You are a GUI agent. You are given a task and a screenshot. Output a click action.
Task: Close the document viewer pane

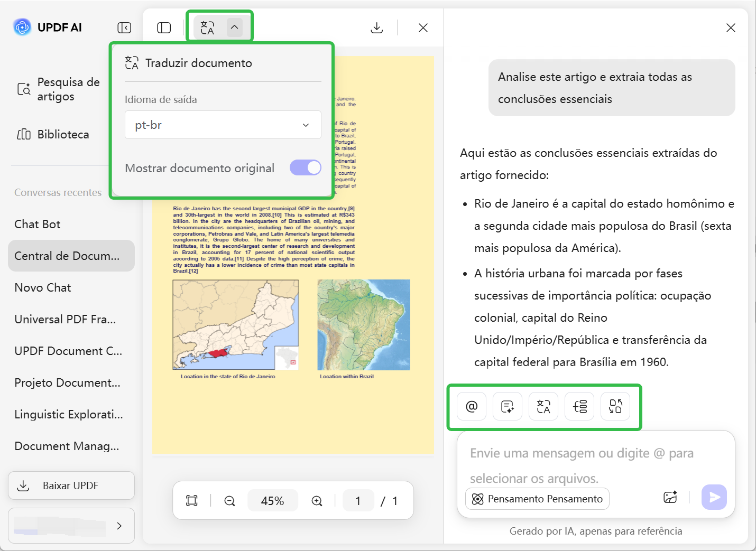[423, 27]
